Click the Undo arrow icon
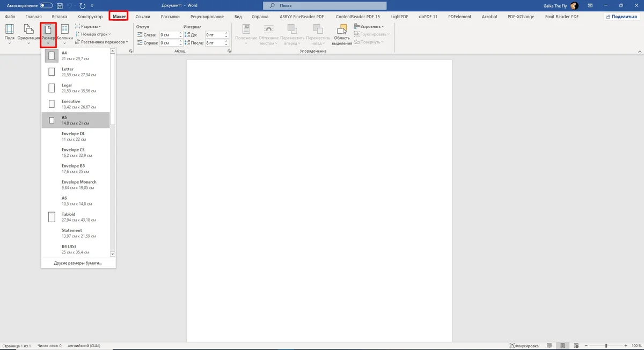 pos(71,5)
